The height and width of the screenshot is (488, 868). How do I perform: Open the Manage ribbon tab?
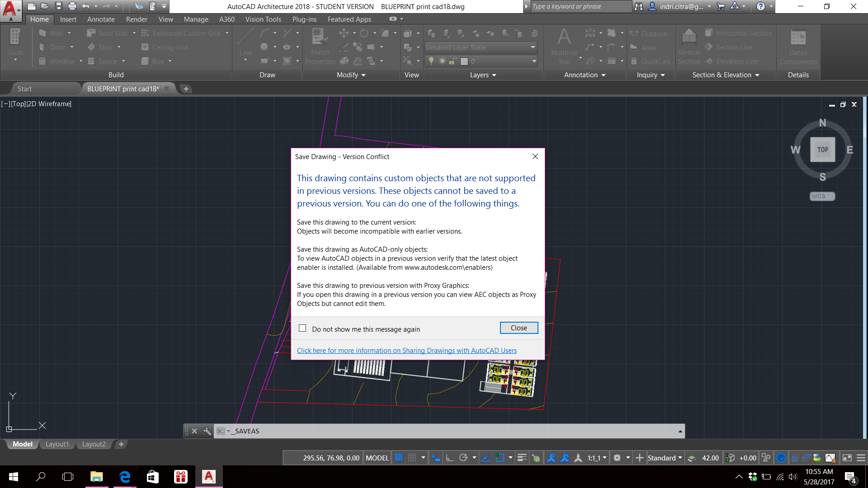(196, 19)
